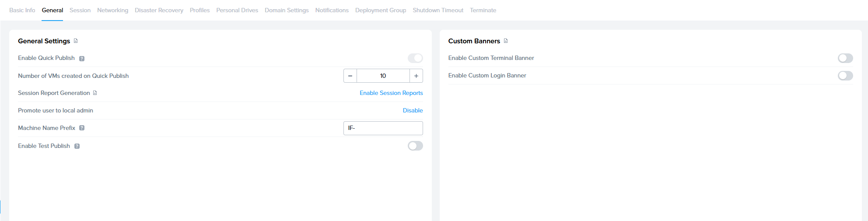Click the help icon beside Enable Test Publish

[77, 146]
